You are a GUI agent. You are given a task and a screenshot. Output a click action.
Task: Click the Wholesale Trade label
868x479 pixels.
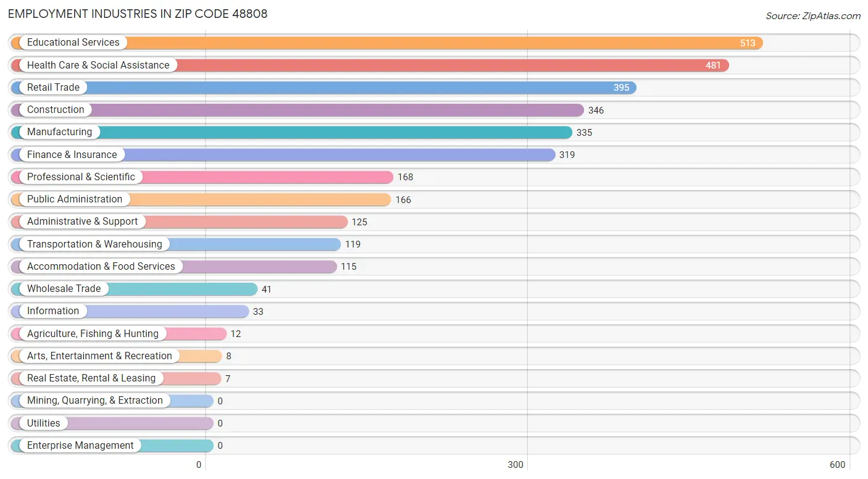point(64,289)
